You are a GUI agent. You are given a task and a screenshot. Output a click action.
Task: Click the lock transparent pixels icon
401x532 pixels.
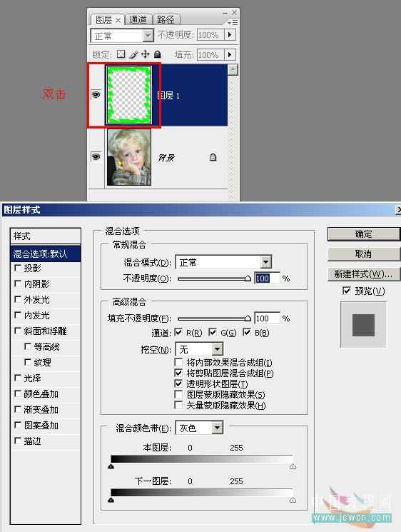(121, 54)
